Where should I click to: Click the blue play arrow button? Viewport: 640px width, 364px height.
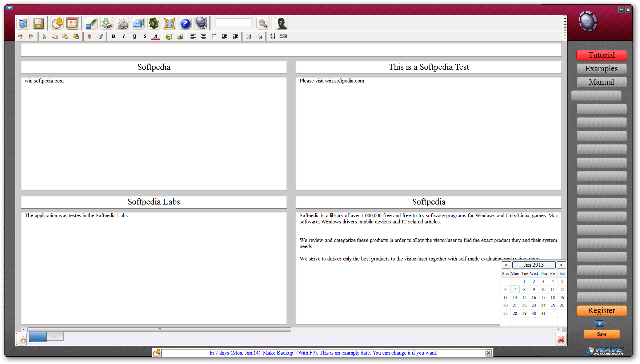(x=600, y=323)
